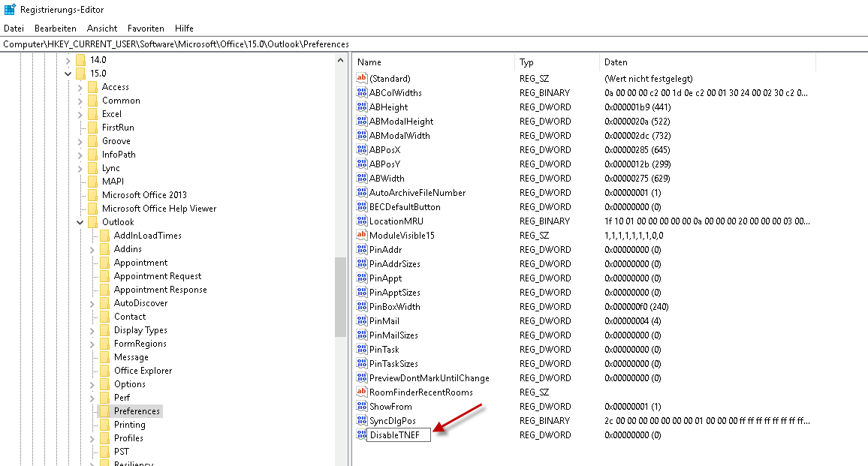Image resolution: width=868 pixels, height=466 pixels.
Task: Click the Printing folder icon
Action: [104, 425]
